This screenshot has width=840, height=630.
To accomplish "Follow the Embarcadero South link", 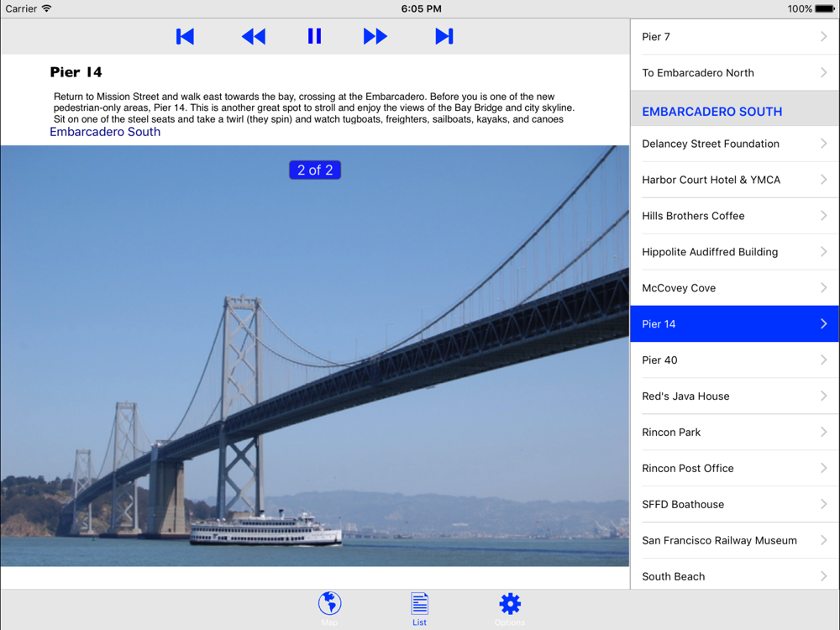I will click(105, 132).
